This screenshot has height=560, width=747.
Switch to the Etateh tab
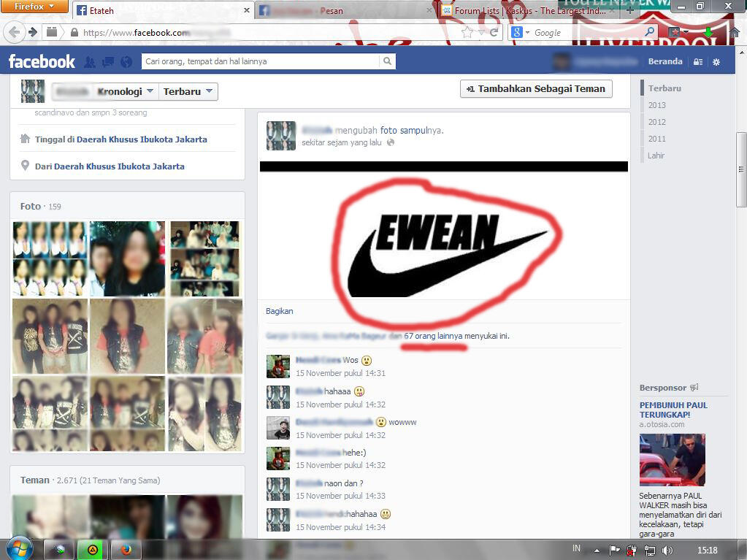(162, 10)
